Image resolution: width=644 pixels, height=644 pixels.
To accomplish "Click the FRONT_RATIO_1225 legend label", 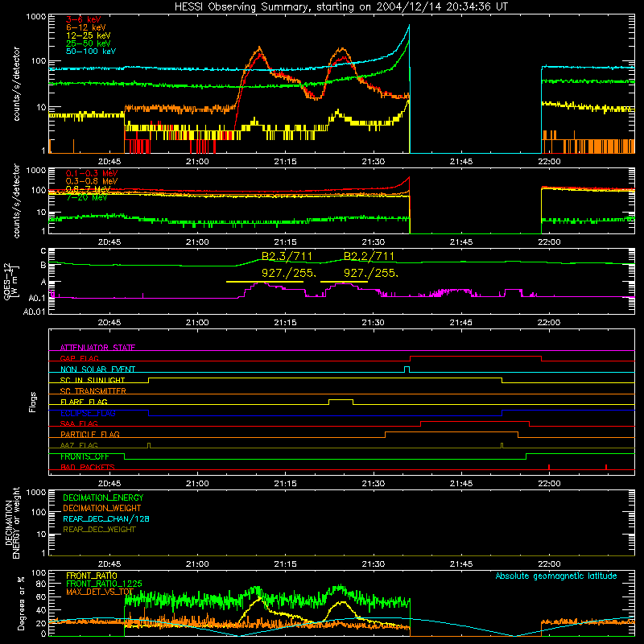I will [x=104, y=584].
